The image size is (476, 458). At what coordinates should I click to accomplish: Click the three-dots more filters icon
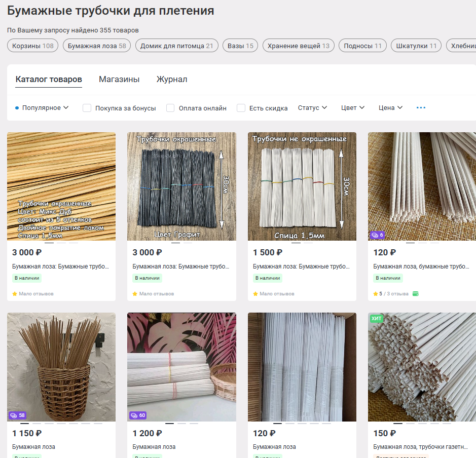(x=421, y=108)
